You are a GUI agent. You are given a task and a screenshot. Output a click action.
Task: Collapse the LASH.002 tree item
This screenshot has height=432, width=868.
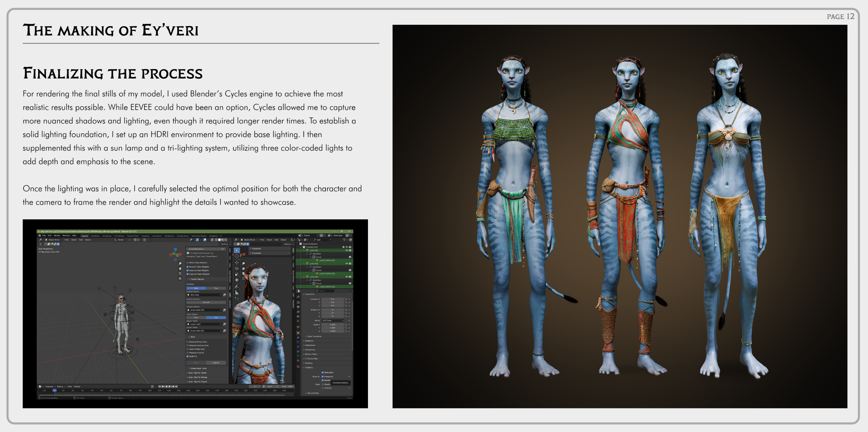click(x=304, y=264)
